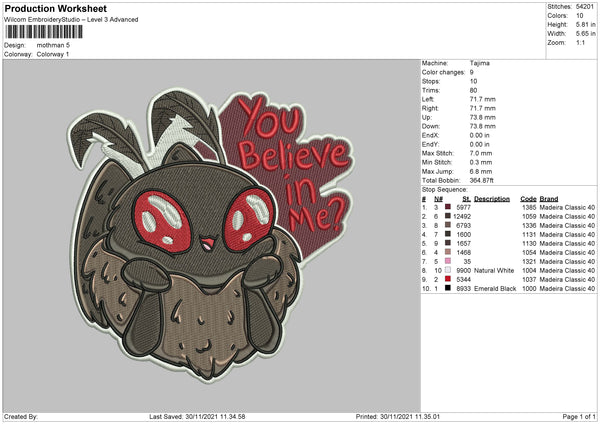This screenshot has height=424, width=600.
Task: Click the design name mothman 5
Action: 53,45
